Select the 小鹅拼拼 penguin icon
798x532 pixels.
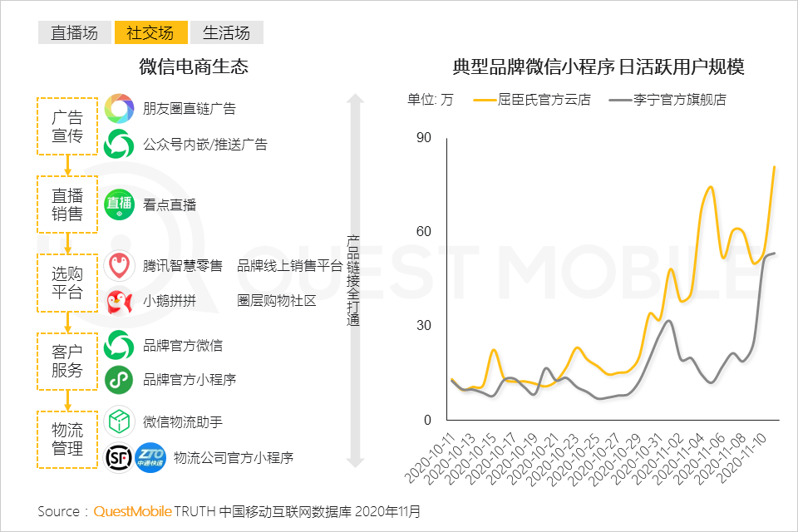click(x=119, y=302)
